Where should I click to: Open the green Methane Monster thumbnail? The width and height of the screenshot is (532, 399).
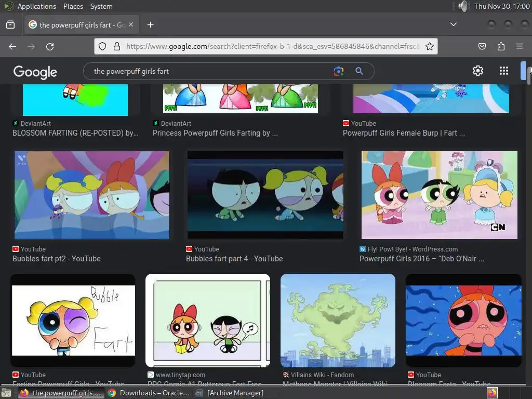click(x=338, y=321)
